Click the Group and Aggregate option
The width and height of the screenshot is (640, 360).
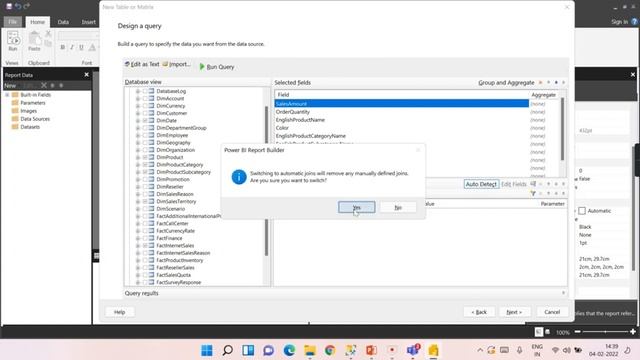coord(506,82)
